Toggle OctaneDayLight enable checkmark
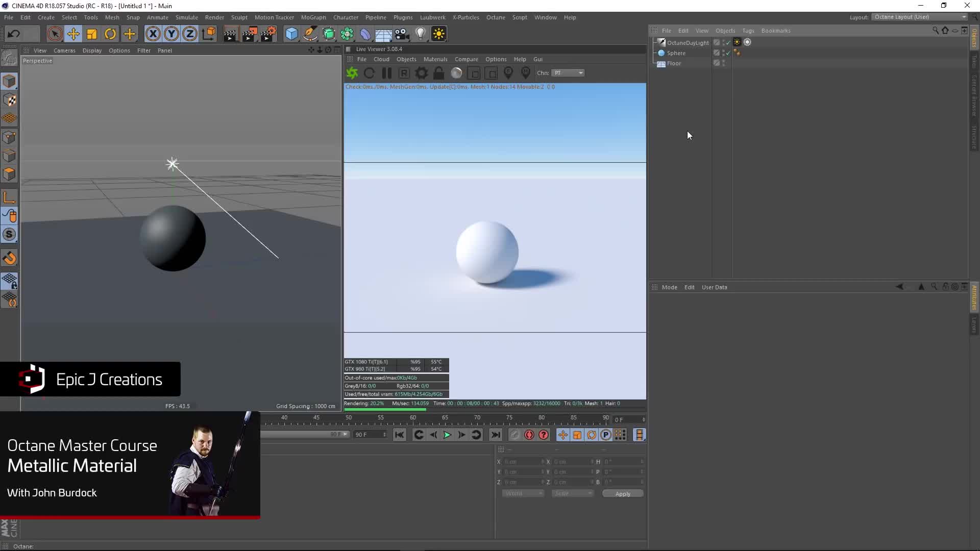The image size is (980, 551). coord(728,43)
